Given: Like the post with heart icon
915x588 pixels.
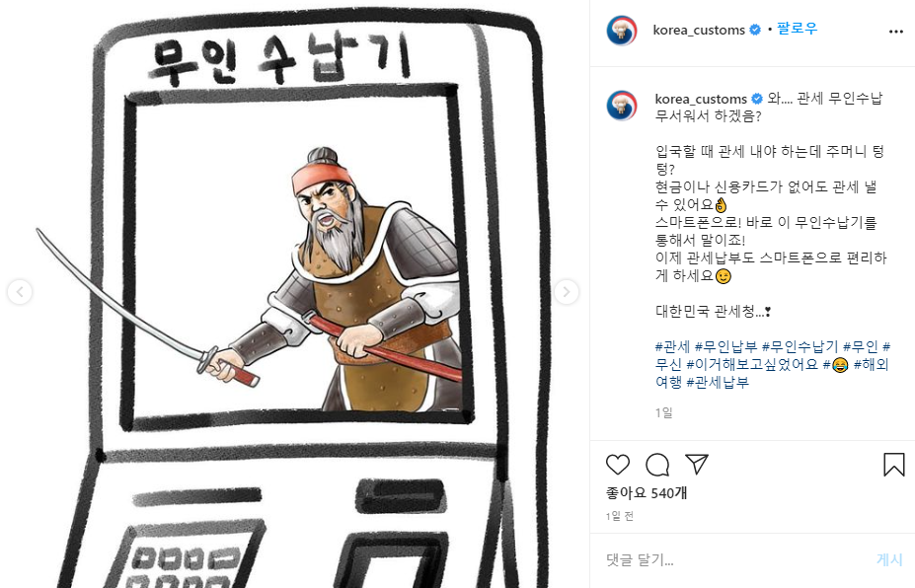Looking at the screenshot, I should tap(617, 465).
